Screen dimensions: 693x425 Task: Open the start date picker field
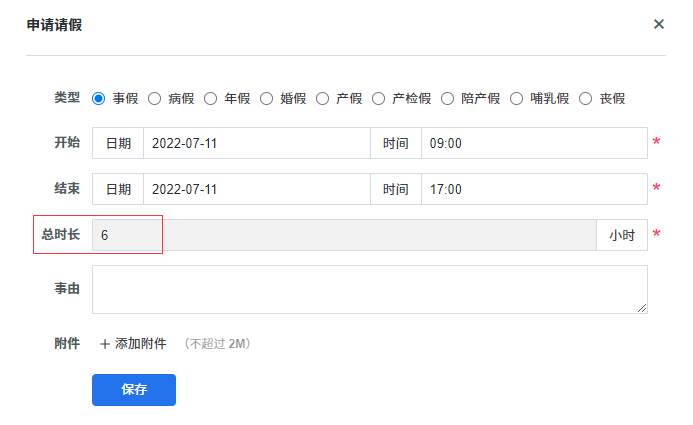[256, 143]
